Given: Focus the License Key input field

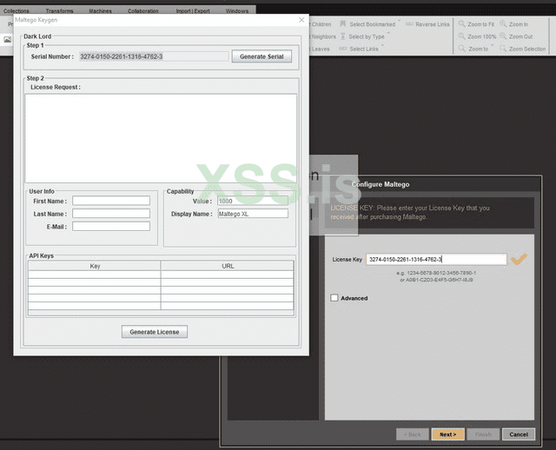Looking at the screenshot, I should pos(437,259).
